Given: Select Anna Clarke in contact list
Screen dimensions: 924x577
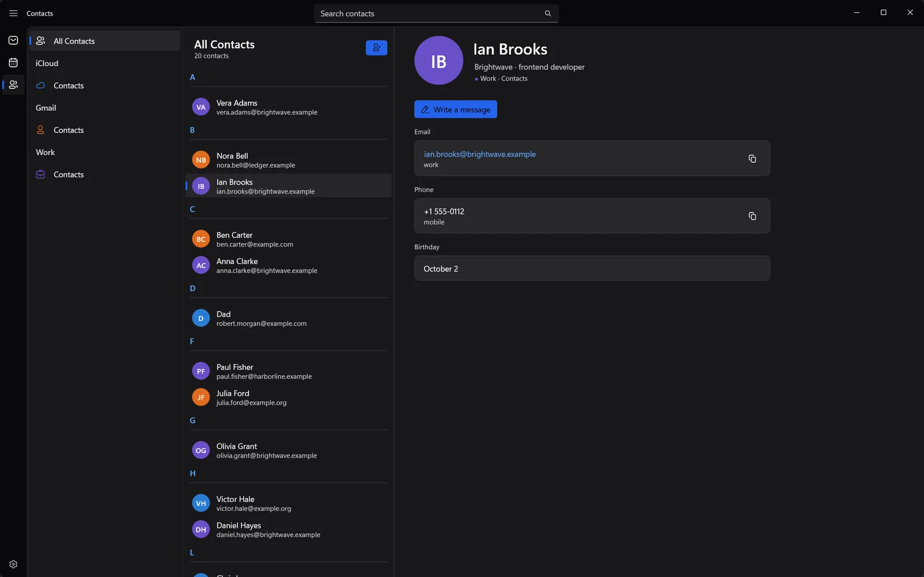Looking at the screenshot, I should (289, 266).
